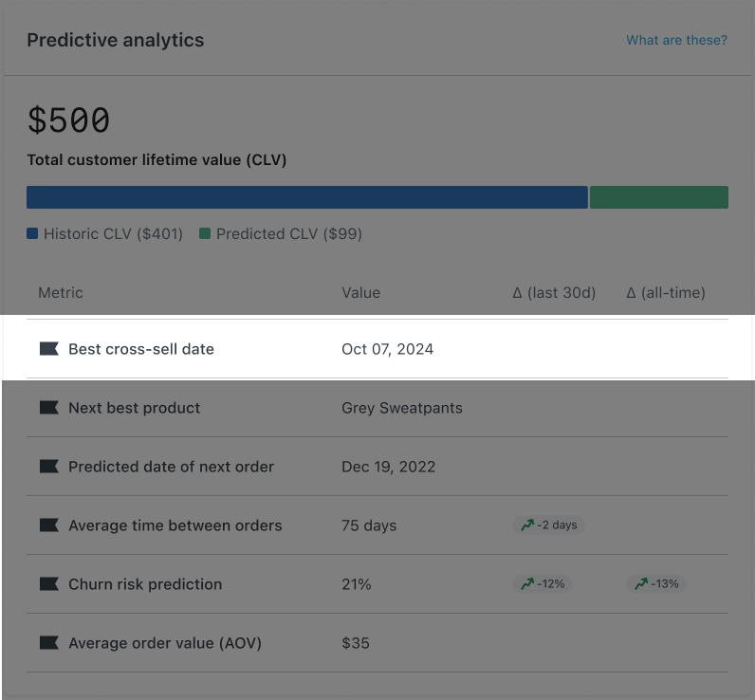Click the green Predicted CLV bar segment

658,197
